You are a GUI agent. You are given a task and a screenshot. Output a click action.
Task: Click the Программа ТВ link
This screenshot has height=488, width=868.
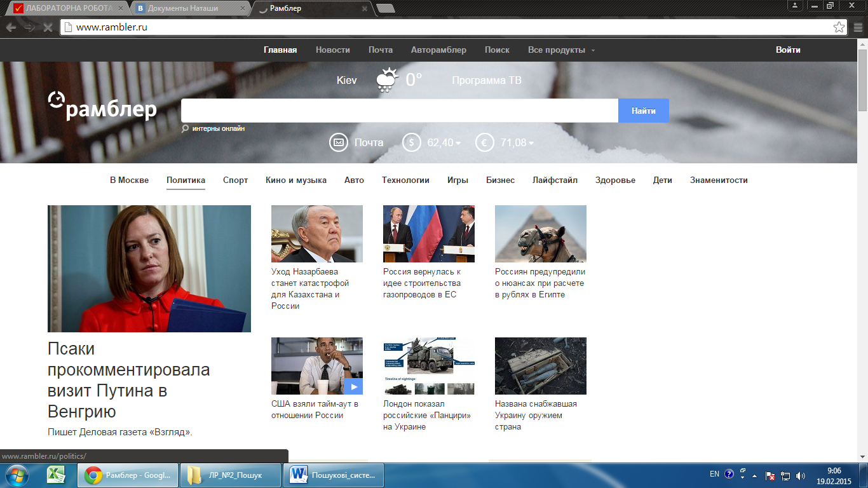[x=487, y=80]
